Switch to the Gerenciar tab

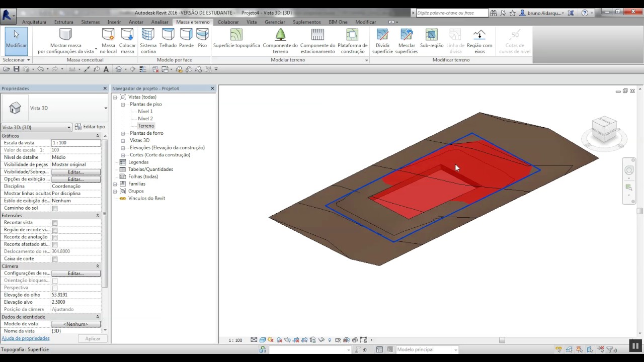click(x=275, y=22)
